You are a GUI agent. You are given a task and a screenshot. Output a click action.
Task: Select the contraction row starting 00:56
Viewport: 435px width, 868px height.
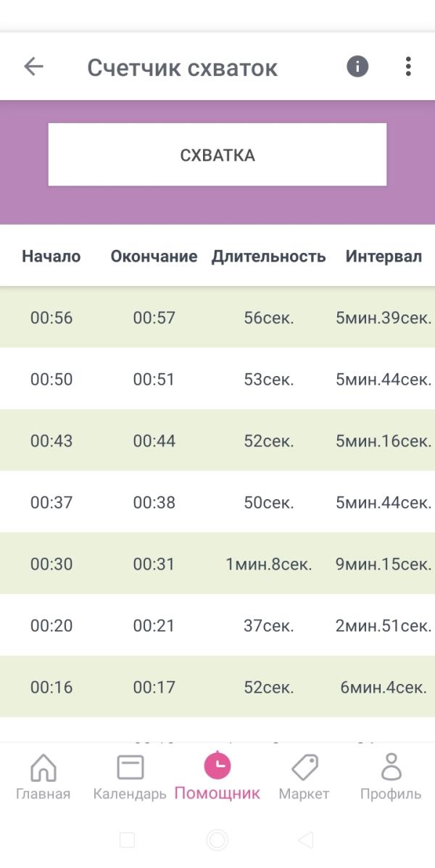point(217,317)
